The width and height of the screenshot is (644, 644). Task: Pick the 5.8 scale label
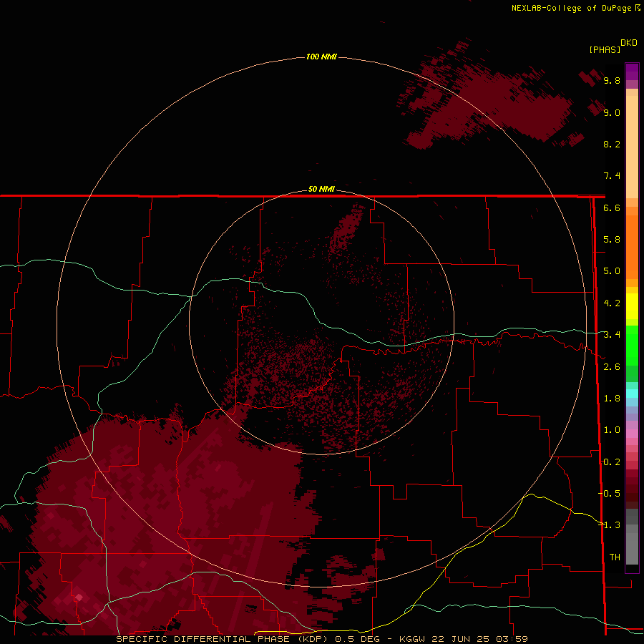pyautogui.click(x=612, y=240)
